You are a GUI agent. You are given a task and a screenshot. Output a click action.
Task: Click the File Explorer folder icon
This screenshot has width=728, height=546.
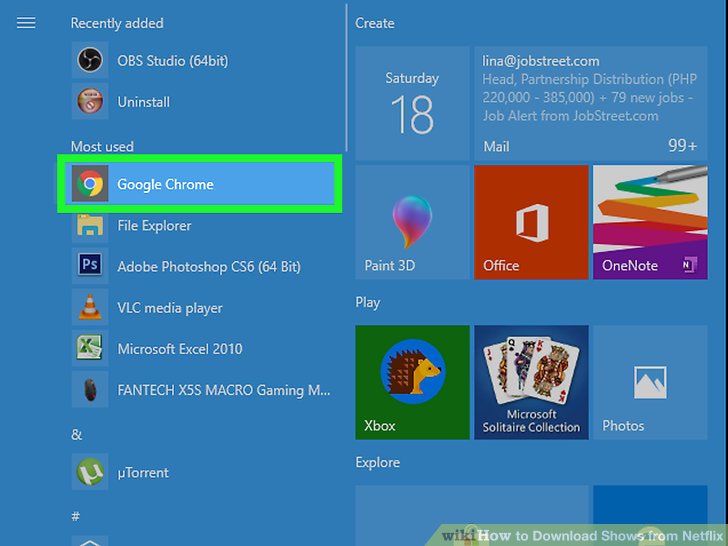[x=90, y=225]
